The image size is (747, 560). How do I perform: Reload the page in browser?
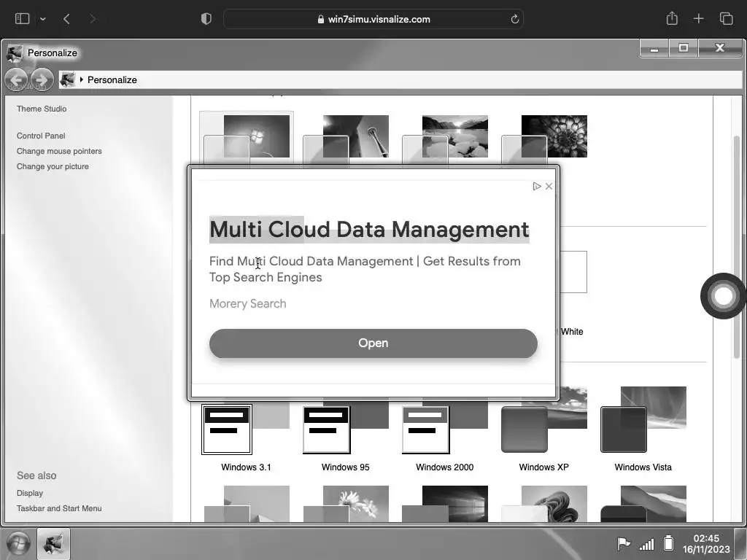click(x=514, y=19)
